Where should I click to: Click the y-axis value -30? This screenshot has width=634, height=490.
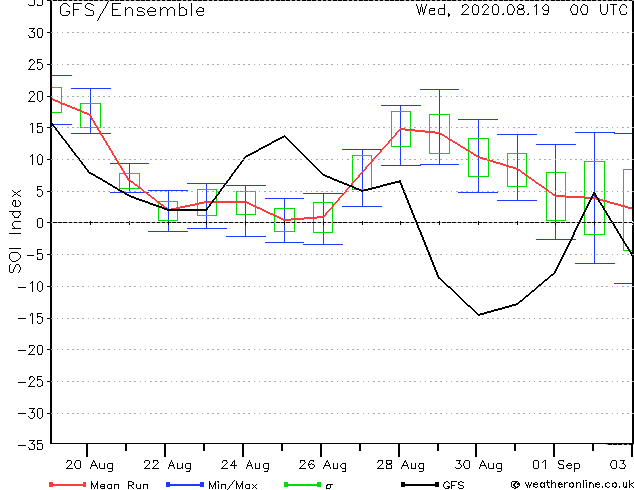click(32, 413)
